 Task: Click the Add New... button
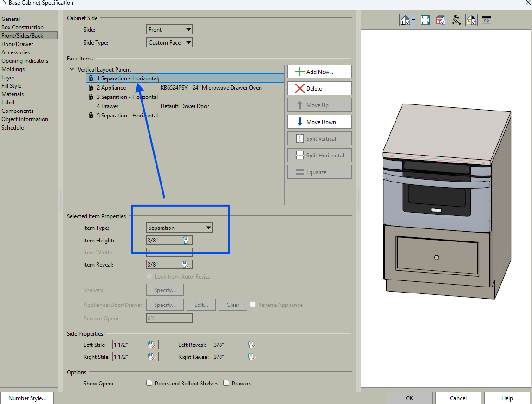(319, 72)
